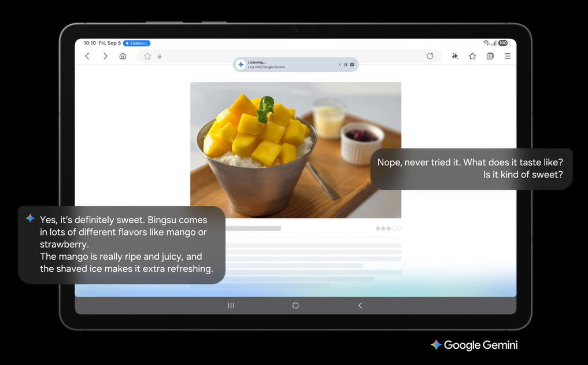The height and width of the screenshot is (365, 588).
Task: Tap the Gemini star icon in Live pill
Action: click(x=241, y=65)
